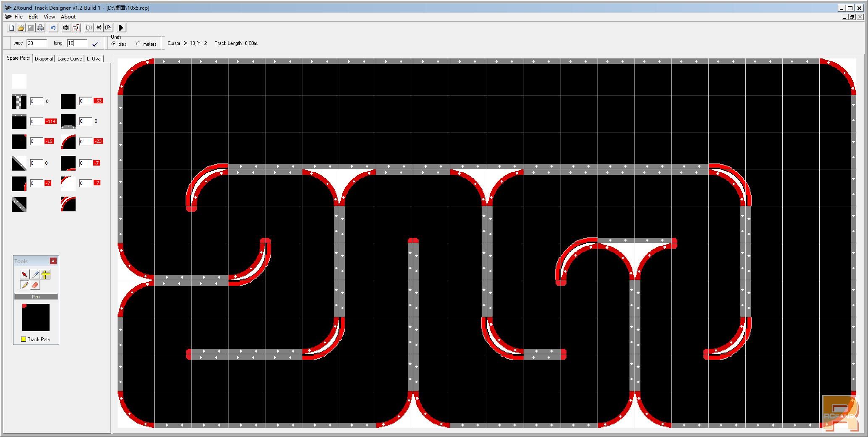
Task: Open an existing track file
Action: 21,28
